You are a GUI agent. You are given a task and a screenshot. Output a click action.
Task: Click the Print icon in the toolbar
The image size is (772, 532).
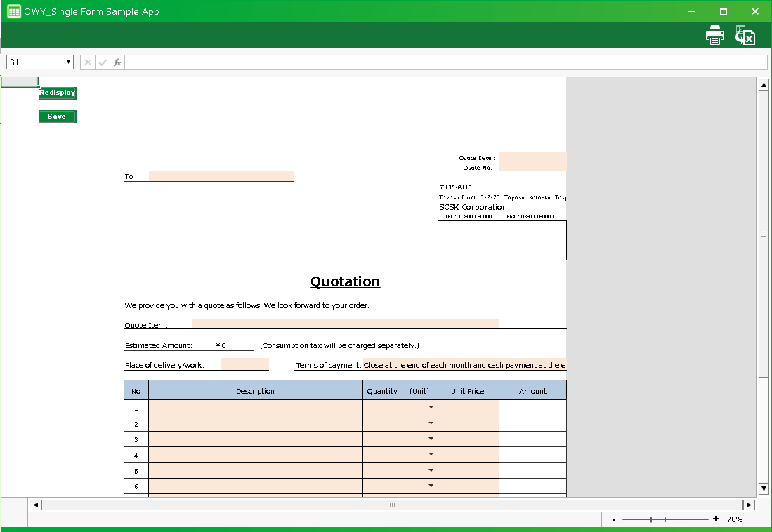tap(715, 35)
